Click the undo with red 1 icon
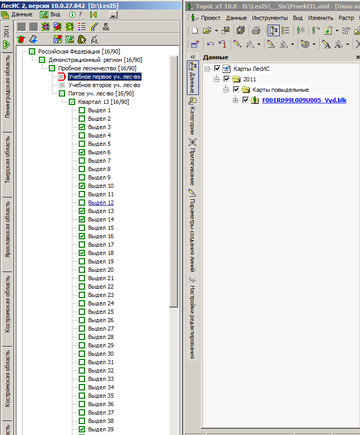 click(222, 44)
